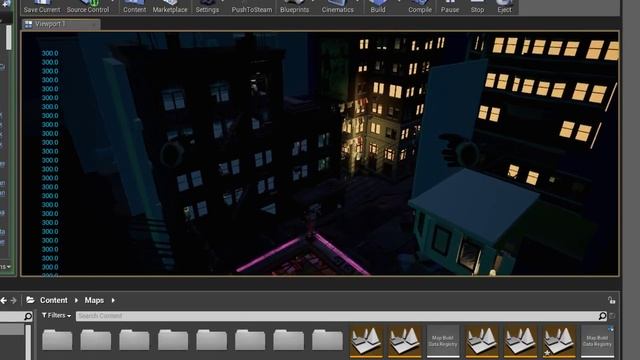Open the Blueprints toolbar menu
Viewport: 640px width, 360px height.
click(294, 7)
